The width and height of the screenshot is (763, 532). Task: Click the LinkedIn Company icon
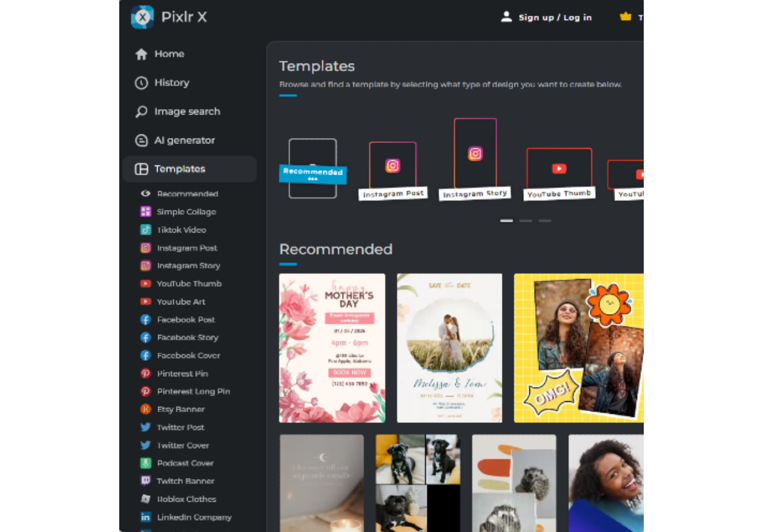[x=146, y=517]
